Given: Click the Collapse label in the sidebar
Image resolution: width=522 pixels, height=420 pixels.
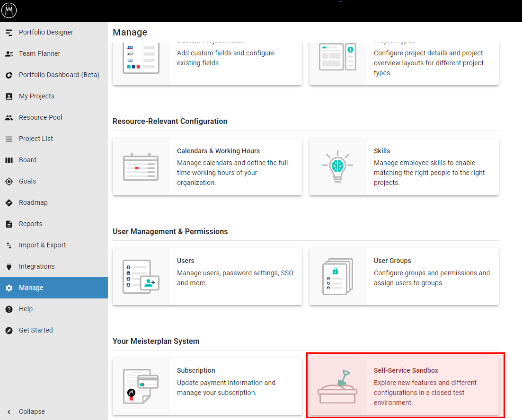Looking at the screenshot, I should click(x=32, y=411).
